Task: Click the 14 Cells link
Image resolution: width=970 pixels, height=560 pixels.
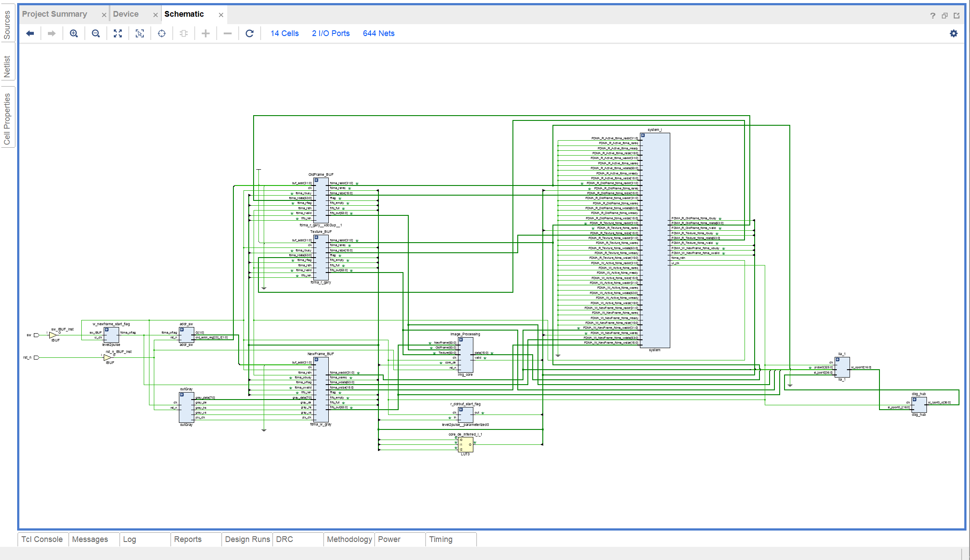Action: 284,33
